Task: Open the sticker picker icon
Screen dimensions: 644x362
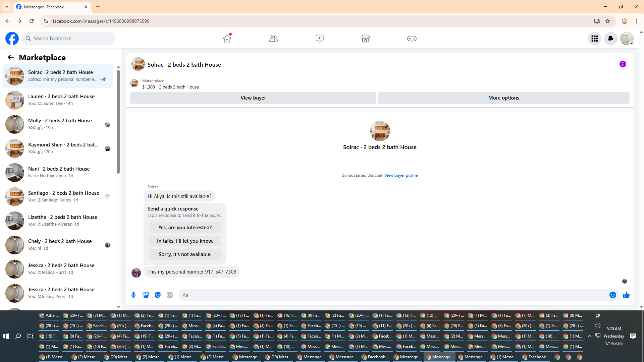Action: click(158, 295)
